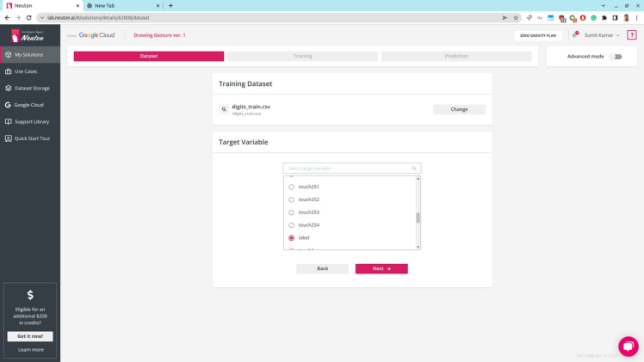
Task: Go back in browser history
Action: coord(8,18)
